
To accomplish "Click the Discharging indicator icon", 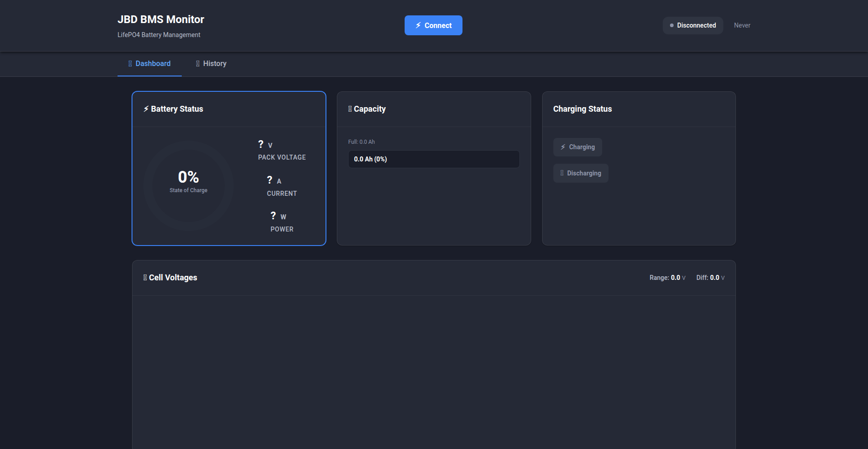I will pos(562,173).
